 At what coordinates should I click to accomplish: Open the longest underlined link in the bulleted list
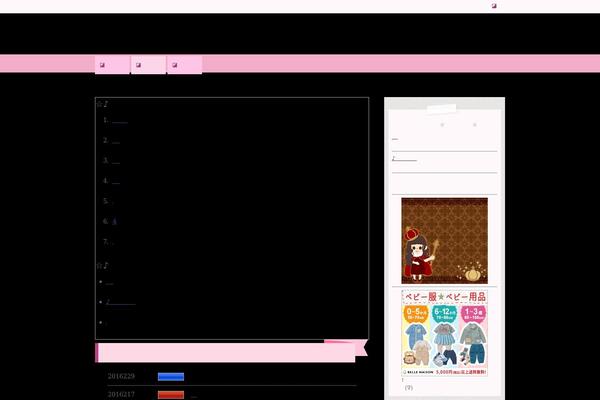point(121,302)
